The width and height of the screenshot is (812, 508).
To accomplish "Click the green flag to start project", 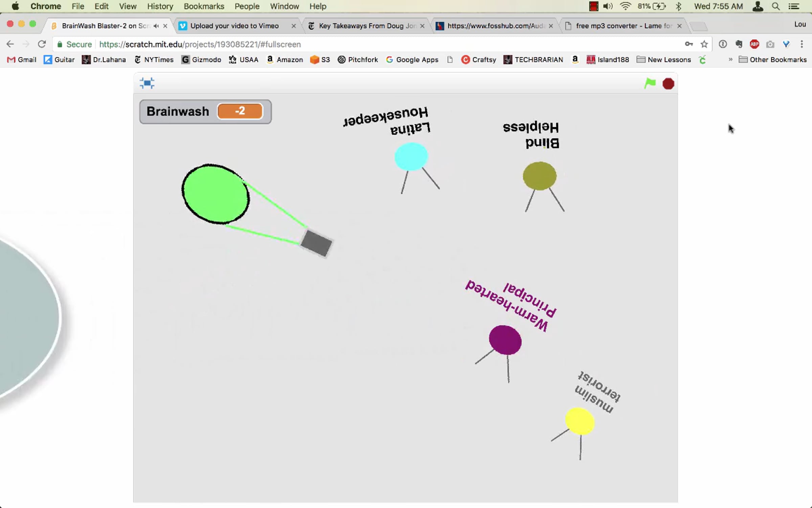I will (x=650, y=83).
